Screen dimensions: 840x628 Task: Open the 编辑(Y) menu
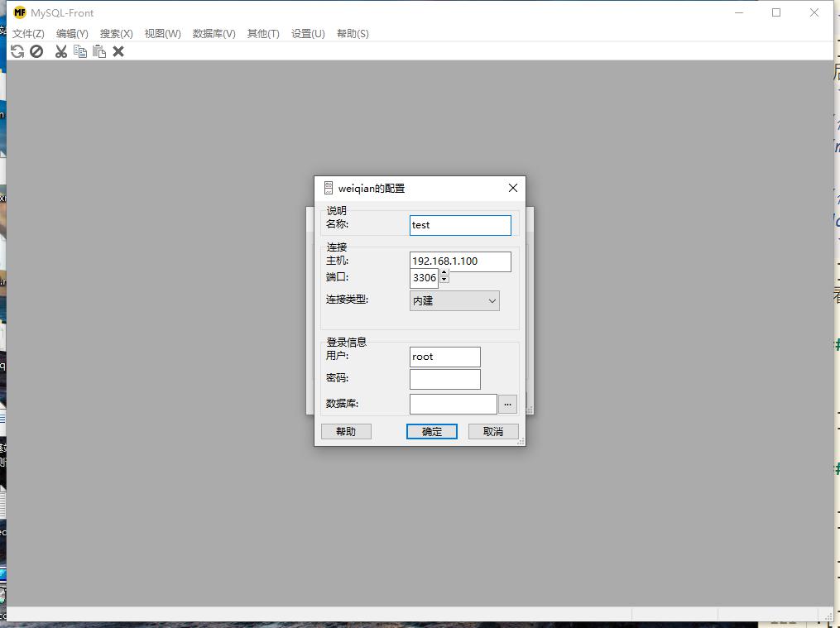tap(72, 34)
